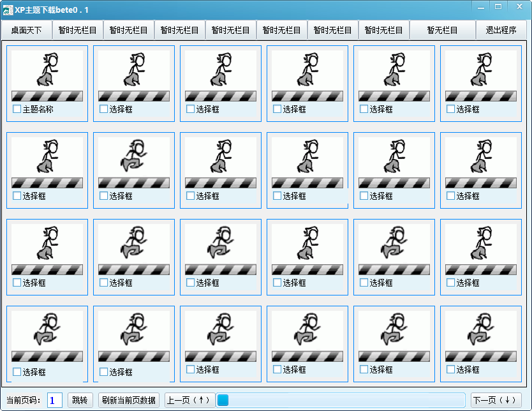The height and width of the screenshot is (411, 532).
Task: Open thumbnail in bottom row, fourth column
Action: [307, 336]
